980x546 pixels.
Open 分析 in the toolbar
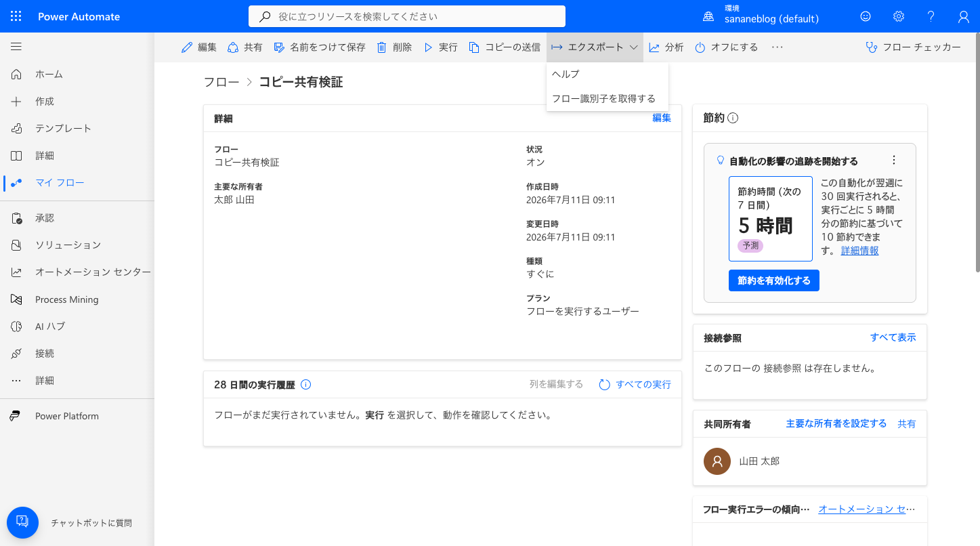[666, 47]
